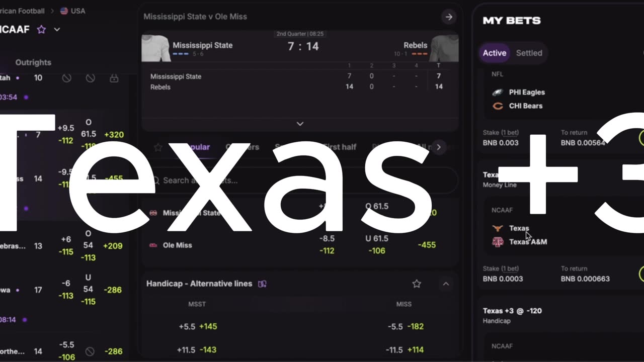Image resolution: width=644 pixels, height=362 pixels.
Task: Switch to Settled bets tab
Action: pos(529,53)
